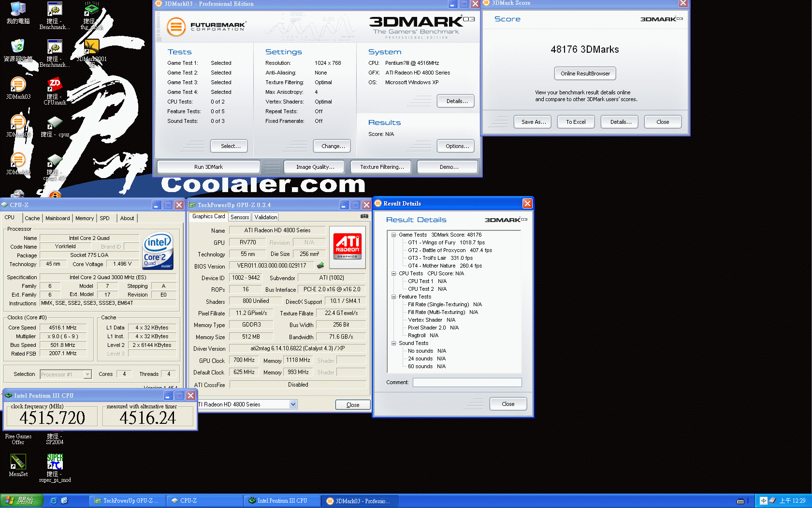Open the cpuz desktop shortcut
Image resolution: width=812 pixels, height=508 pixels.
click(x=55, y=126)
